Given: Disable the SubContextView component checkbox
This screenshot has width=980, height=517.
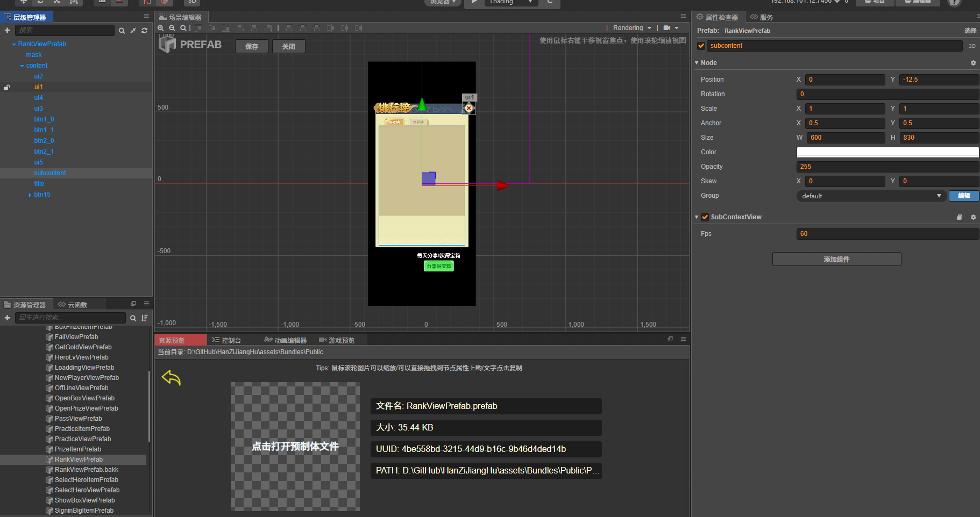Looking at the screenshot, I should click(x=705, y=217).
